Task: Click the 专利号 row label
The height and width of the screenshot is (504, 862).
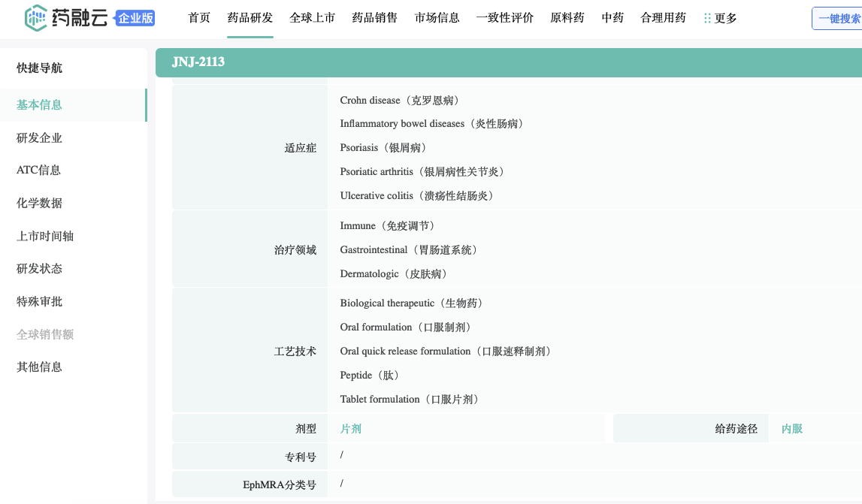Action: (x=300, y=457)
